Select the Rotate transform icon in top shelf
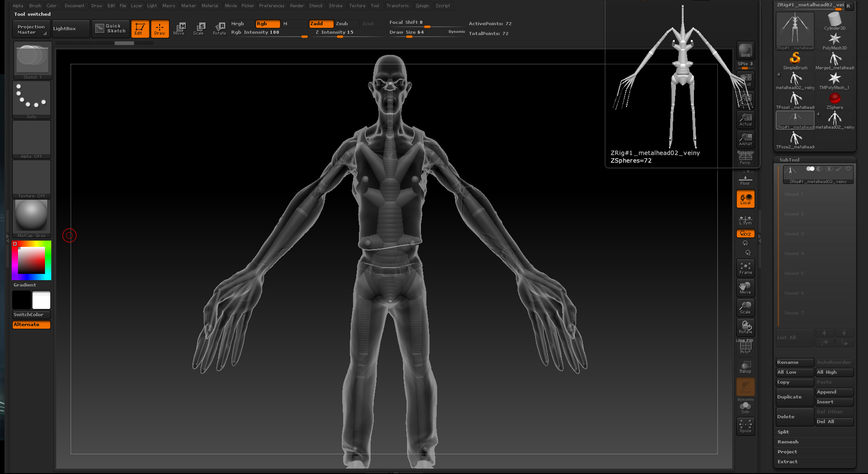 click(x=219, y=29)
